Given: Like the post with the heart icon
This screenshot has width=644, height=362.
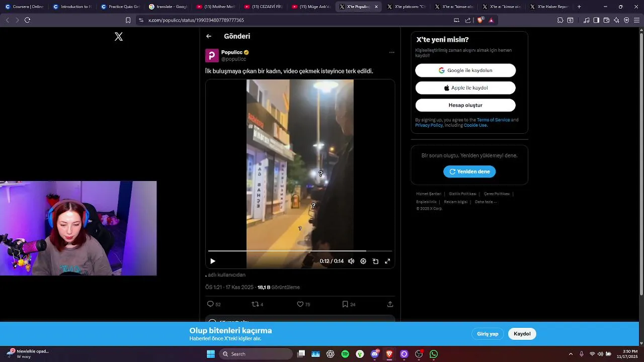Looking at the screenshot, I should (x=303, y=304).
